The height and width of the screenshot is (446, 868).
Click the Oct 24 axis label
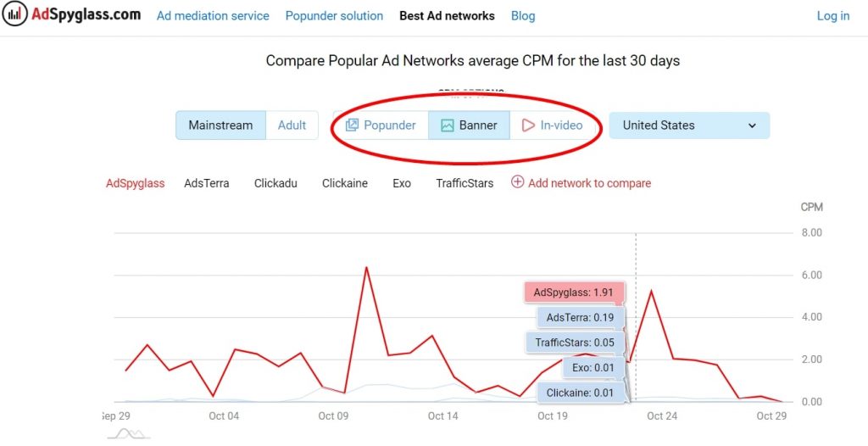(662, 416)
